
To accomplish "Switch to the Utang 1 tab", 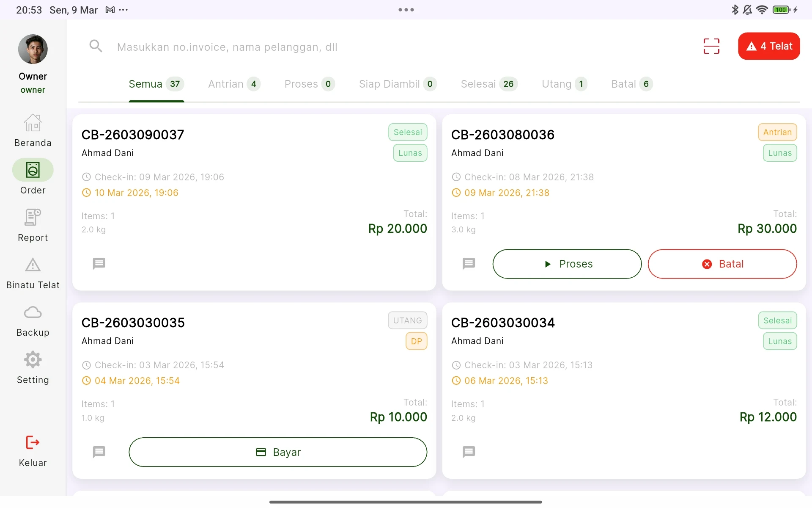I will 565,84.
